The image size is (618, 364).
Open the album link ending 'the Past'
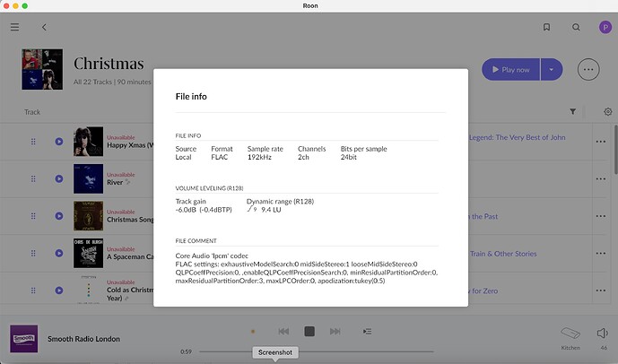pyautogui.click(x=483, y=216)
